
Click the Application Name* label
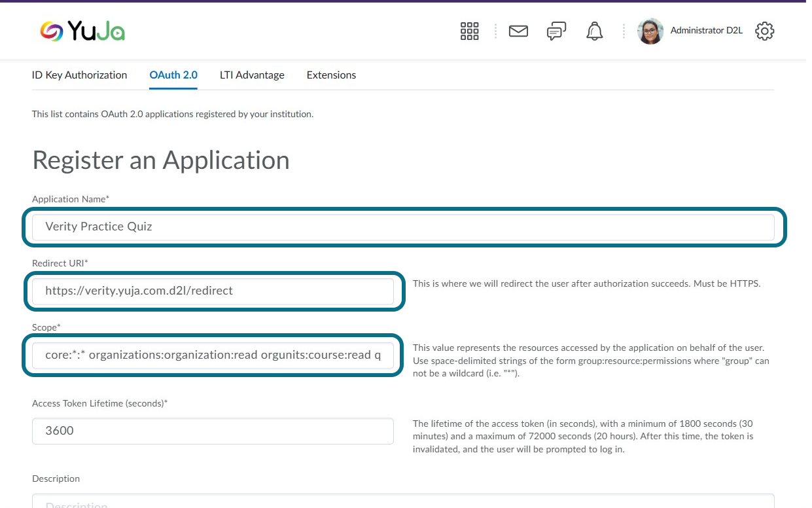click(71, 198)
